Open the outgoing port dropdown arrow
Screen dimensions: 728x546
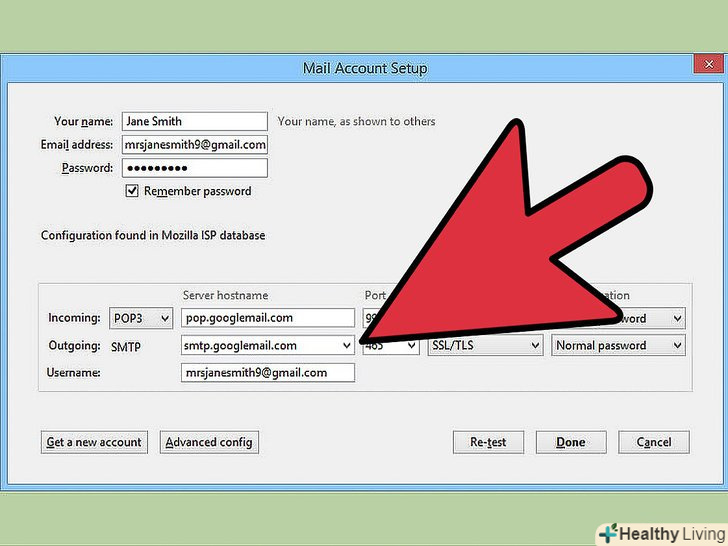[411, 346]
